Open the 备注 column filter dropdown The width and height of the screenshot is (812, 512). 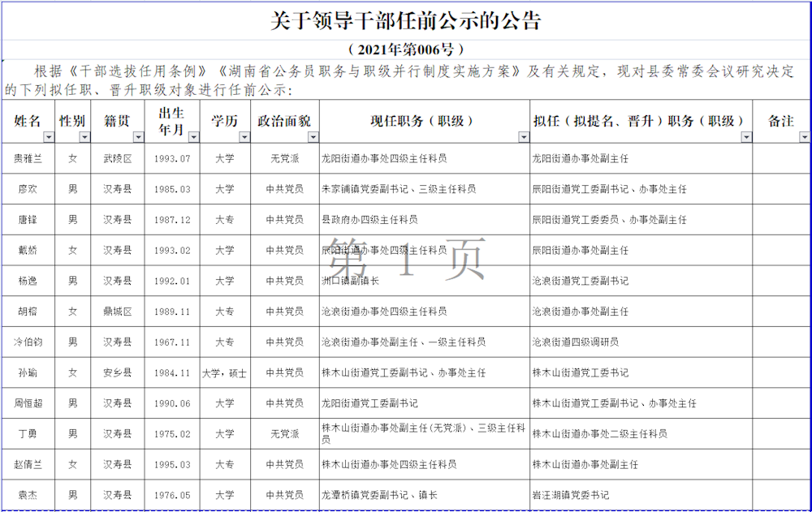(x=804, y=137)
